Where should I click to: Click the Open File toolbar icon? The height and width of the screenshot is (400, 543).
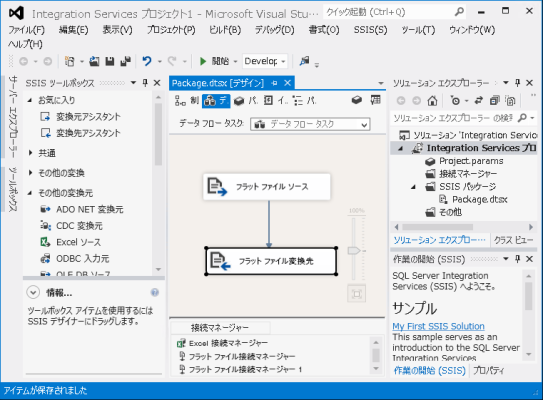pos(94,61)
